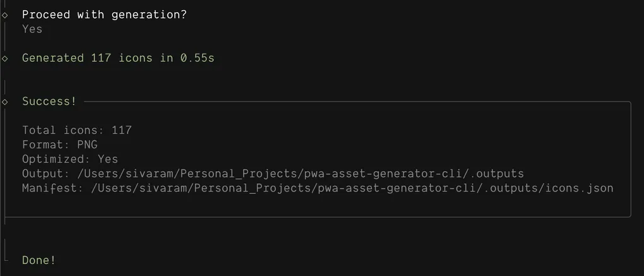The image size is (644, 276).
Task: Click the Total icons: 117 line
Action: 77,130
